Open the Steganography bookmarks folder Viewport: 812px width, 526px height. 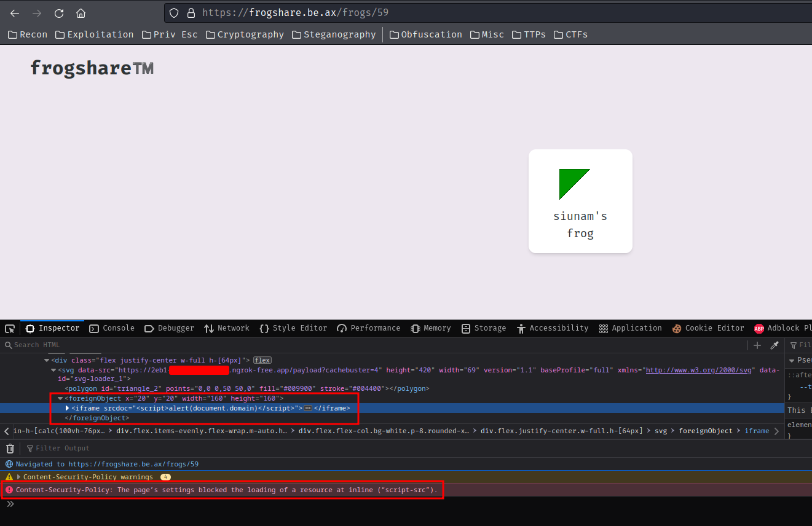tap(334, 34)
